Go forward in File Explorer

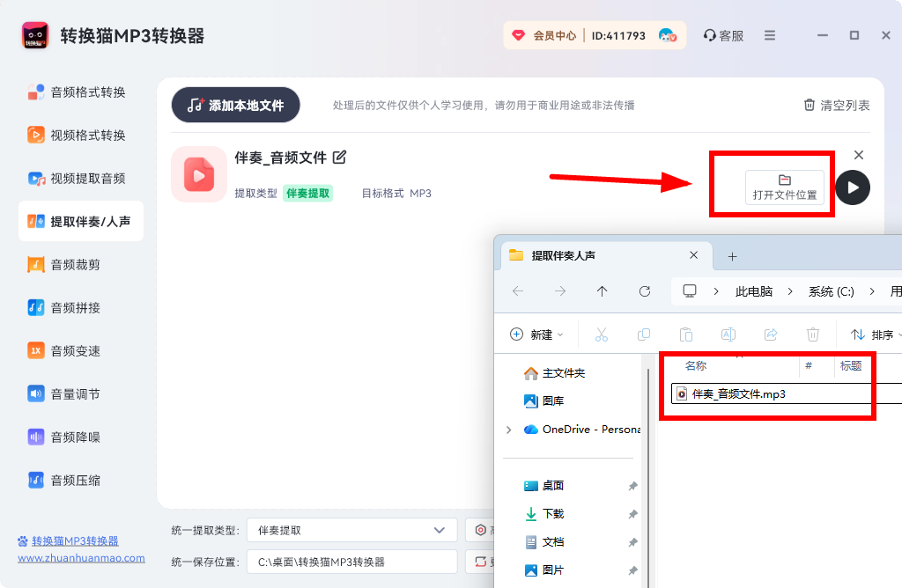pos(559,290)
